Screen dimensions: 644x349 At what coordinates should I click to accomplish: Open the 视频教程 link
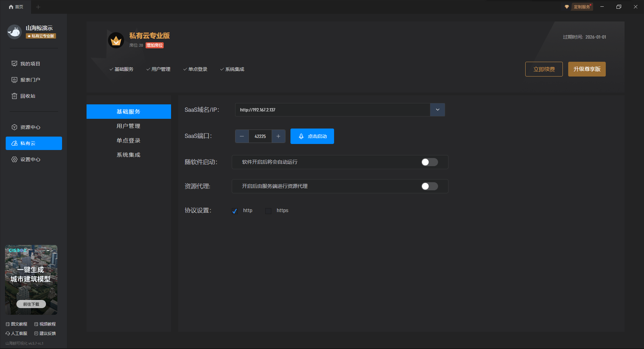(45, 324)
